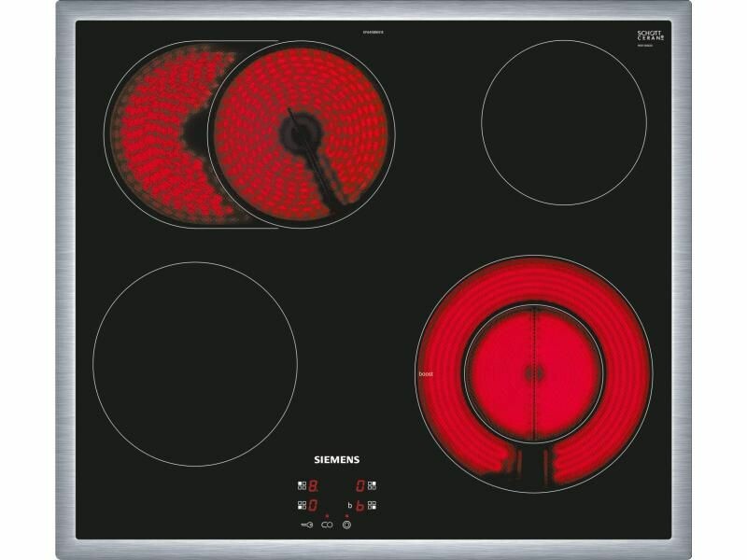Image resolution: width=747 pixels, height=560 pixels.
Task: Click the 'boost' label on the glowing ring
Action: coord(426,374)
